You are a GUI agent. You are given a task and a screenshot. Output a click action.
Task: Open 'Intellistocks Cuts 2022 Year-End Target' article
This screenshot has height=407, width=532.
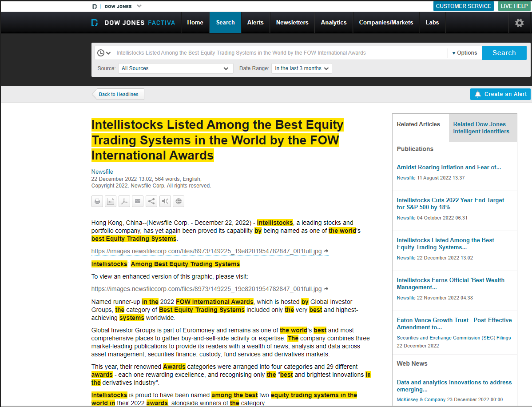click(x=450, y=203)
